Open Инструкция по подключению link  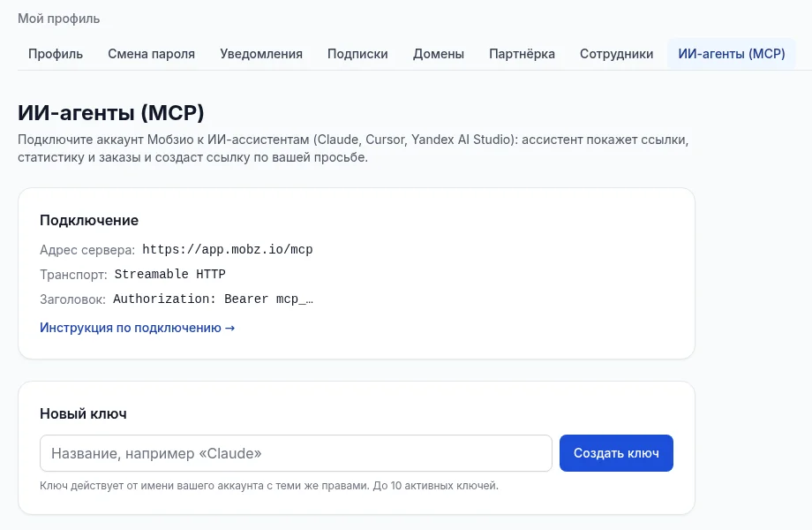point(137,328)
